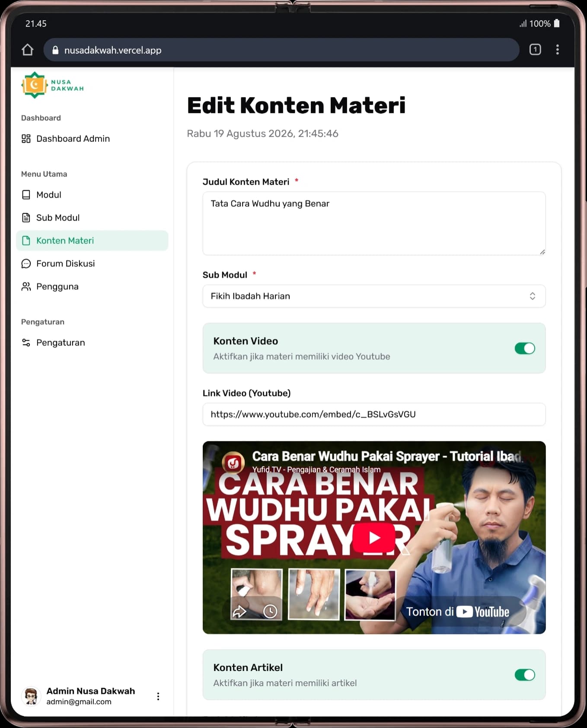Click the admin profile avatar
587x728 pixels.
[31, 696]
